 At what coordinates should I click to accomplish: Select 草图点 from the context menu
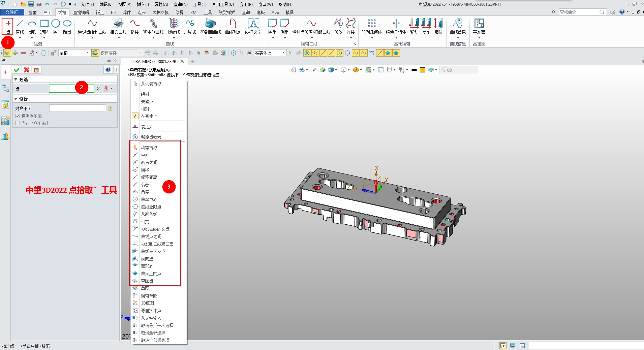tap(147, 281)
